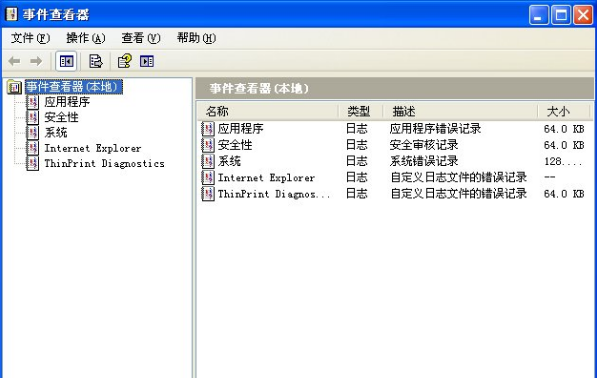Screen dimensions: 597x378
Task: Open the 查看(V) menu
Action: coord(141,38)
